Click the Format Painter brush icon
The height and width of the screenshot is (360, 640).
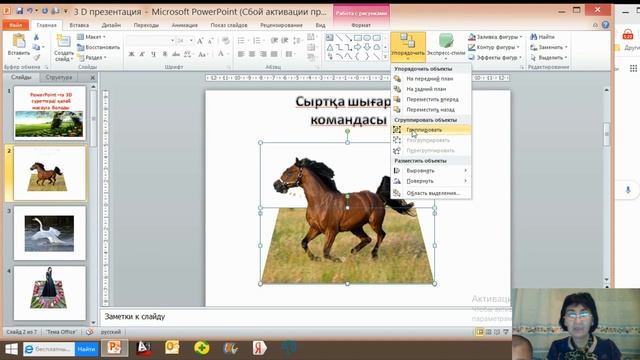[x=36, y=58]
